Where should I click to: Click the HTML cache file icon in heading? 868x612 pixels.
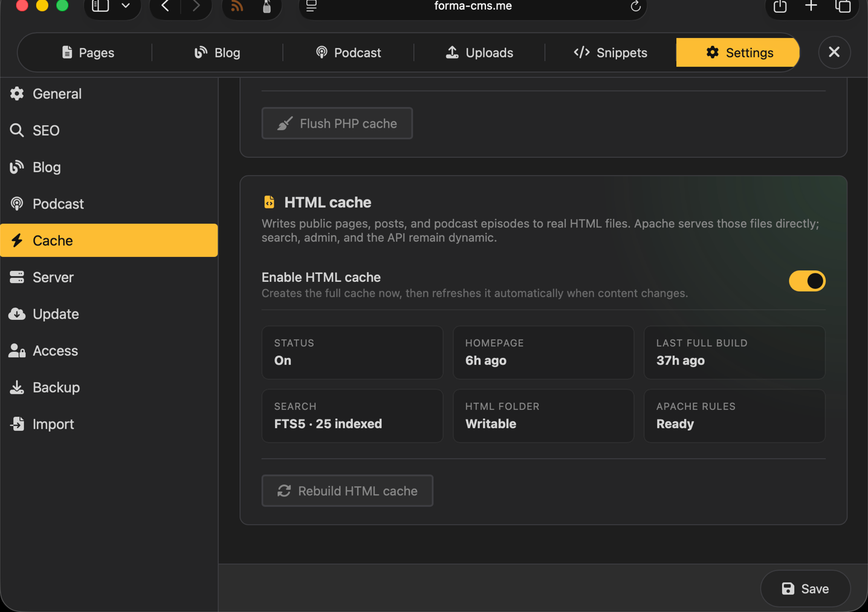click(269, 202)
